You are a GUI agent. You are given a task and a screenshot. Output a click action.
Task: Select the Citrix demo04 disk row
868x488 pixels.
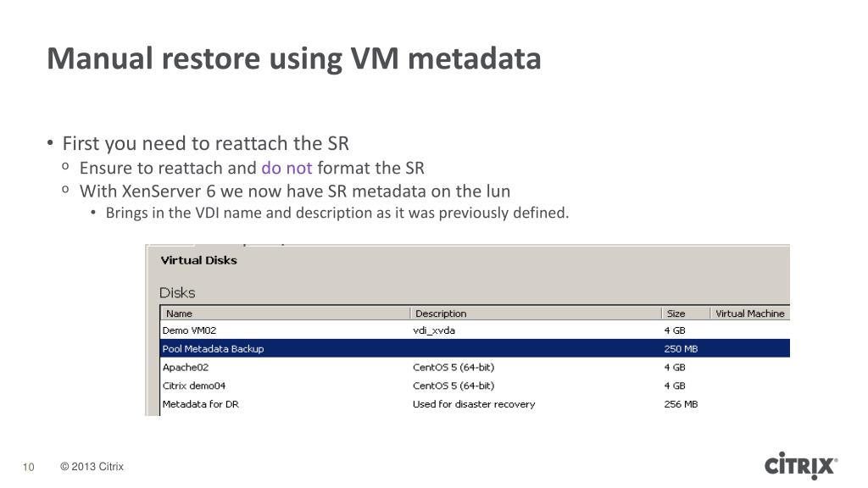click(x=194, y=385)
